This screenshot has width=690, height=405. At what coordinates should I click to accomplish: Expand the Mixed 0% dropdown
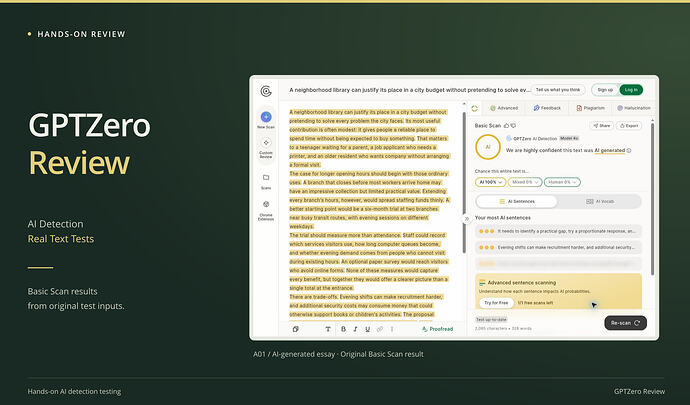point(525,182)
